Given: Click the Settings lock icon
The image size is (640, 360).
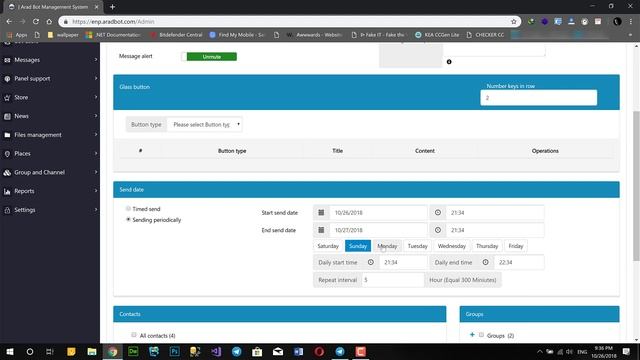Looking at the screenshot, I should point(7,210).
